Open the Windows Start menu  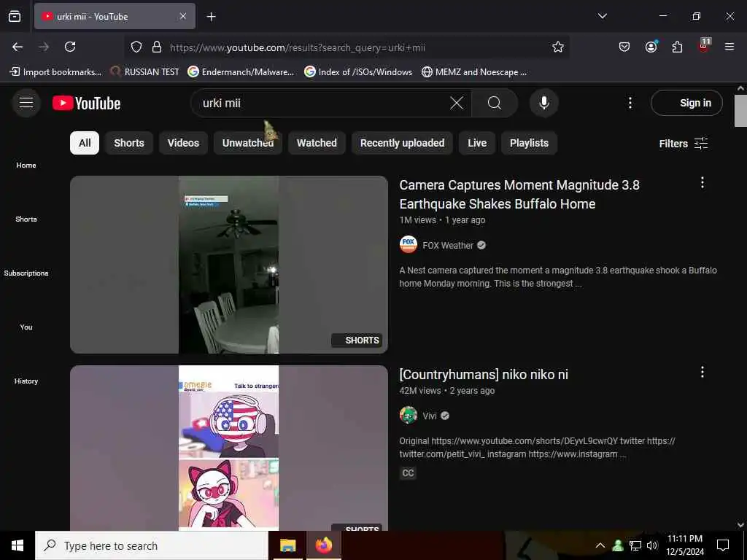[18, 545]
